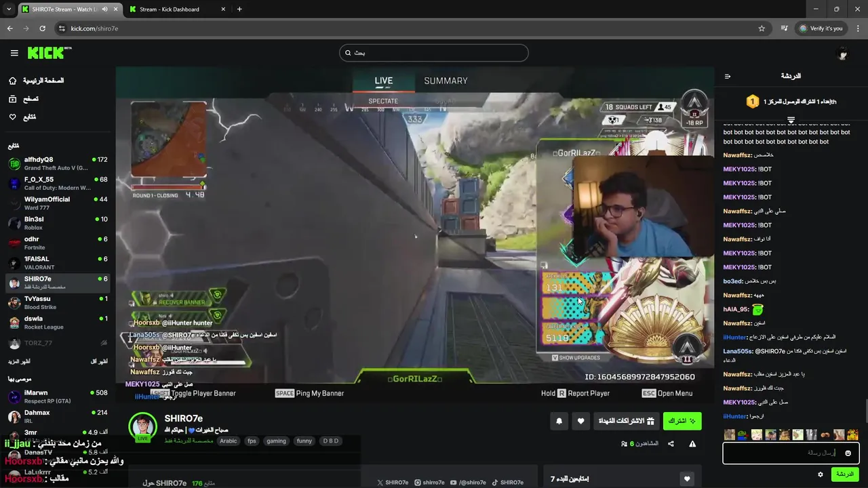This screenshot has width=868, height=488.
Task: Open /@shiro7e YouTube link
Action: pyautogui.click(x=468, y=483)
